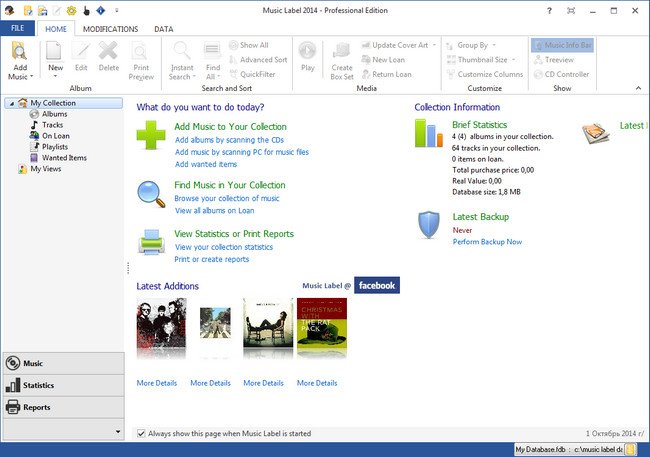Click the printer icon beside View Statistics
The height and width of the screenshot is (457, 650).
click(151, 241)
